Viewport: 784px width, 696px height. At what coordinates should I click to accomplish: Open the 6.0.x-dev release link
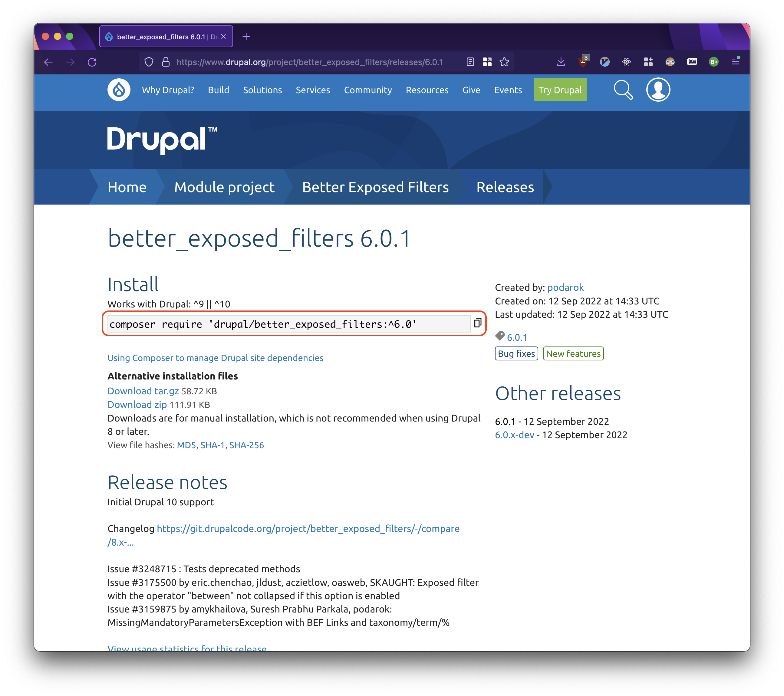pos(514,435)
